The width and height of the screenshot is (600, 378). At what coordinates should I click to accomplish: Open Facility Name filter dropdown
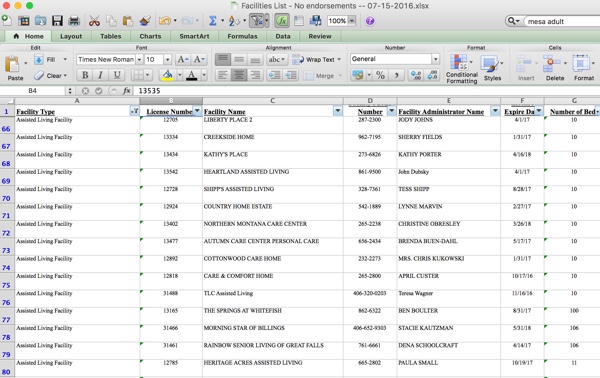338,111
